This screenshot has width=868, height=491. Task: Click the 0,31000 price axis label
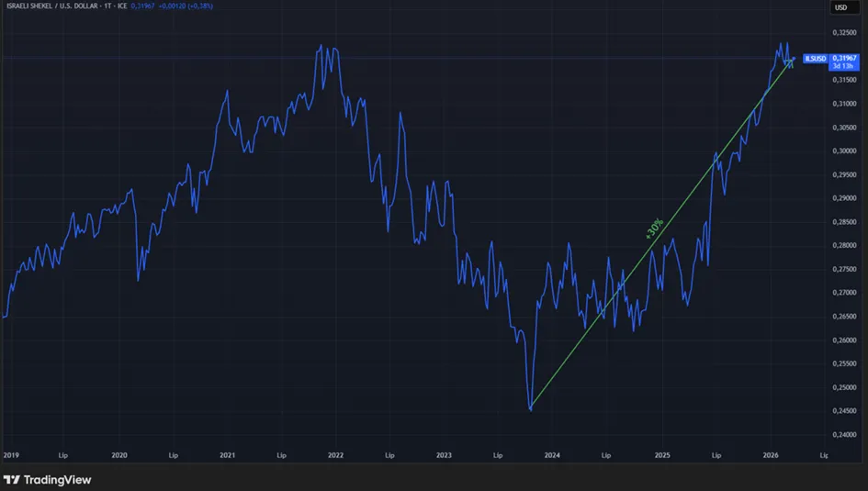844,104
